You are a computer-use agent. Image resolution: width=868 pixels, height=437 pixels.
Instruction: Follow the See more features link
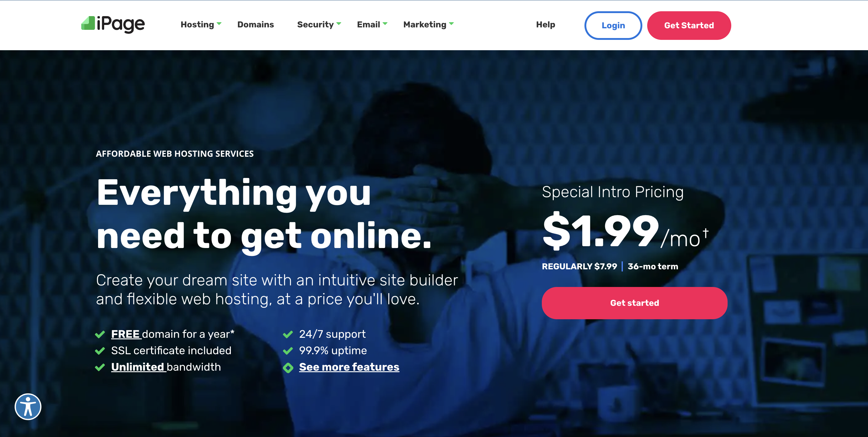click(x=349, y=367)
